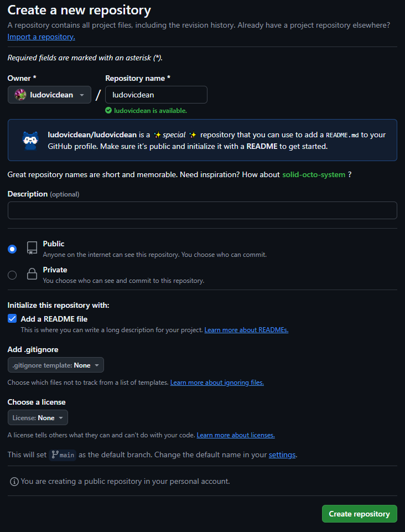Open the settings link for default branch
The height and width of the screenshot is (532, 405).
[282, 454]
